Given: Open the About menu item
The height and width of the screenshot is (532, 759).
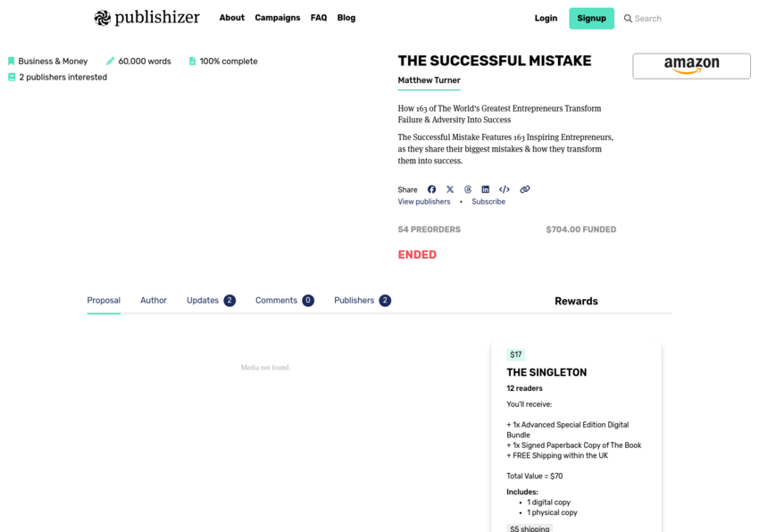Looking at the screenshot, I should 232,18.
